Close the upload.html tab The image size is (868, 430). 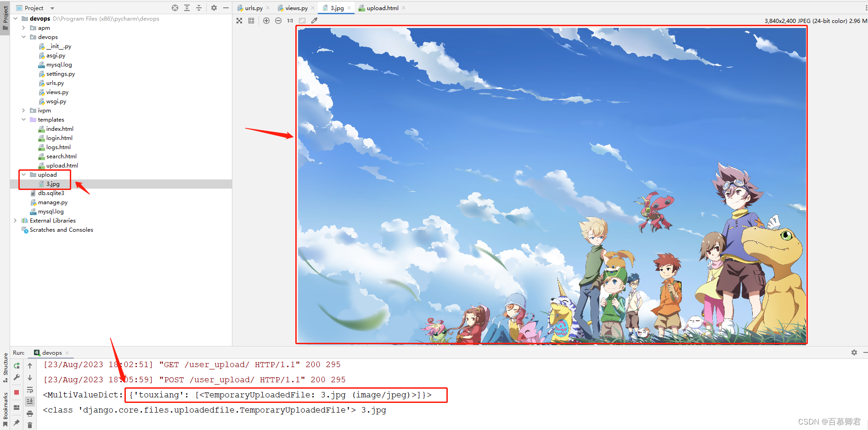404,8
